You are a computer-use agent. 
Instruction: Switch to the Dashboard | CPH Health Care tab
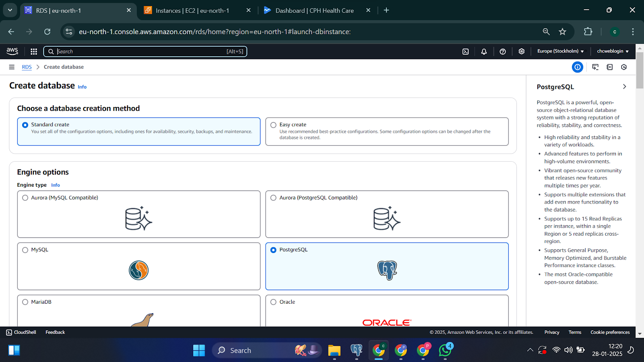317,10
